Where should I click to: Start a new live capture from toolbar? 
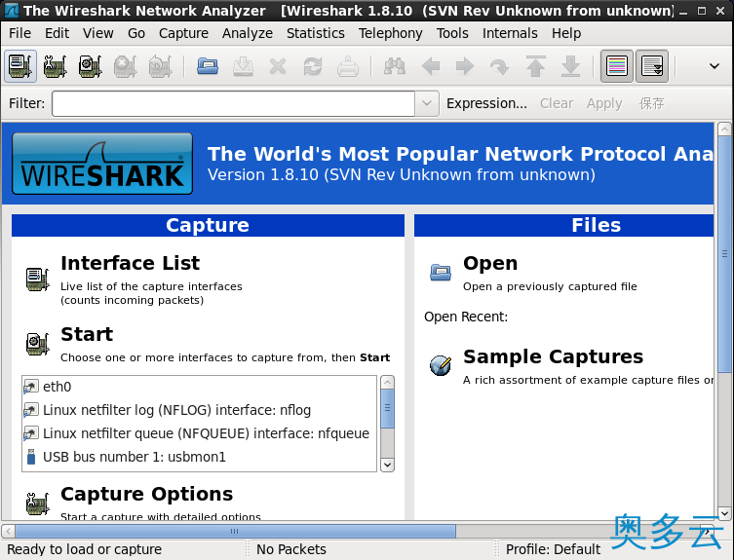pos(90,66)
